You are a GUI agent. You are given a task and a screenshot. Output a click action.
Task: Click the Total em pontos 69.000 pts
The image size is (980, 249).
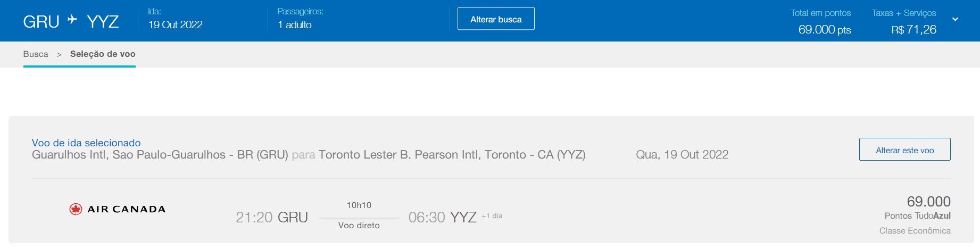point(824,30)
